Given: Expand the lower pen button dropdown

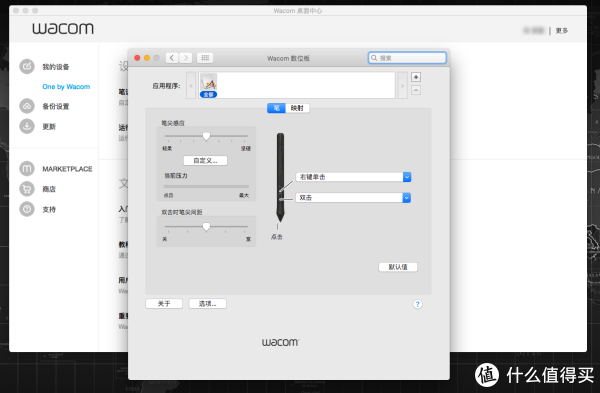Looking at the screenshot, I should click(x=407, y=197).
